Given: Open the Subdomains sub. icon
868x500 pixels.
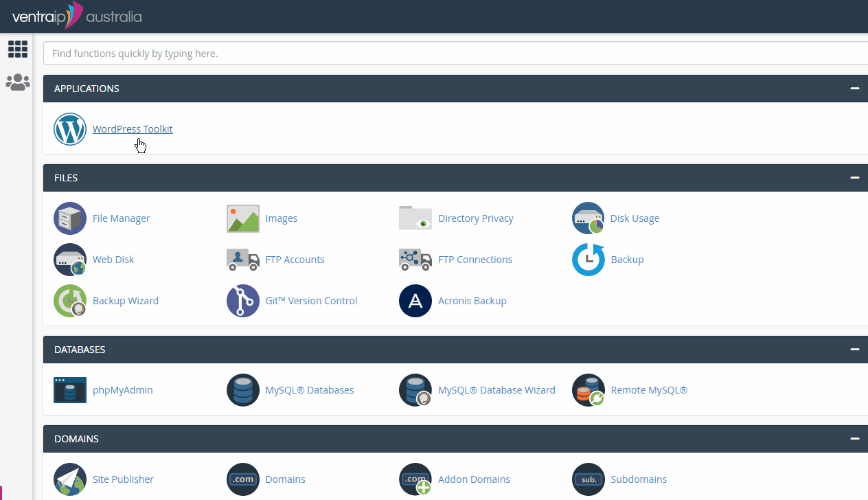Looking at the screenshot, I should point(589,479).
